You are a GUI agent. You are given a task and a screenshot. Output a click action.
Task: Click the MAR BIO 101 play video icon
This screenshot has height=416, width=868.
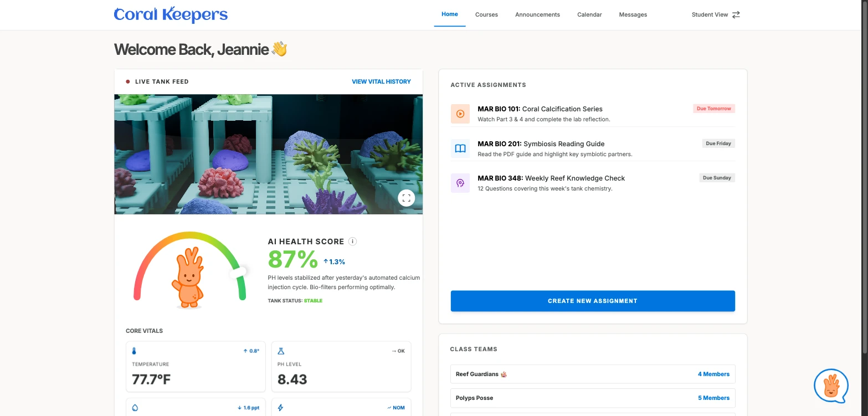(x=460, y=114)
